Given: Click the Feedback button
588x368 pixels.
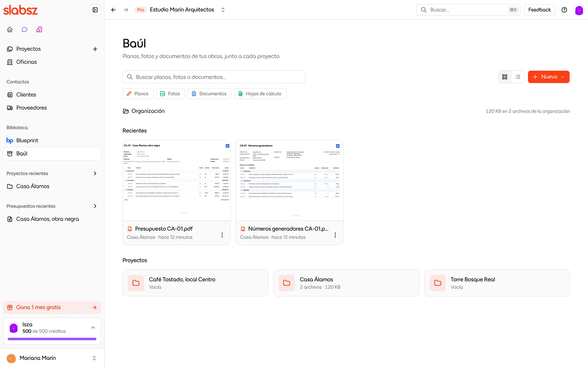Looking at the screenshot, I should tap(539, 10).
